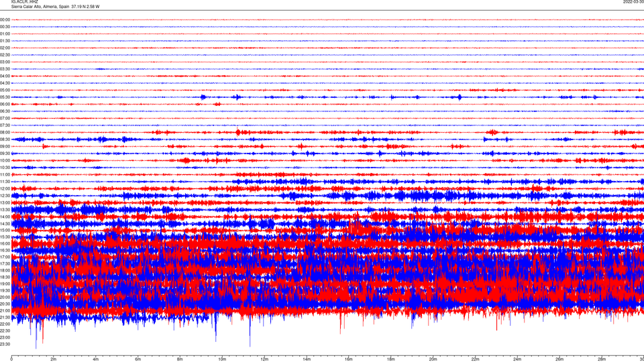Select the 07:30 row time label
644x362 pixels.
pos(5,125)
